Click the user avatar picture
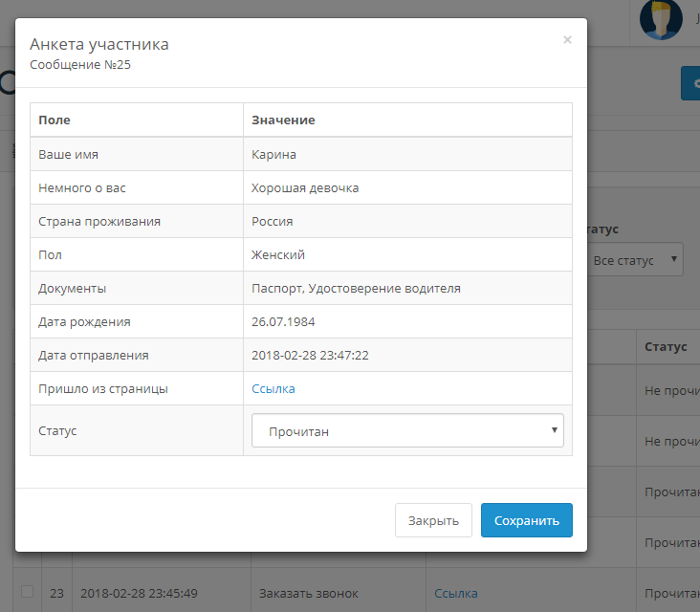 [x=661, y=19]
